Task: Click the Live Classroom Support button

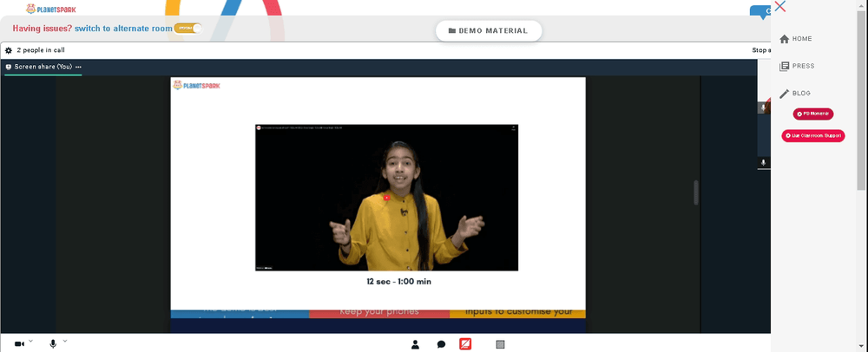Action: coord(813,135)
